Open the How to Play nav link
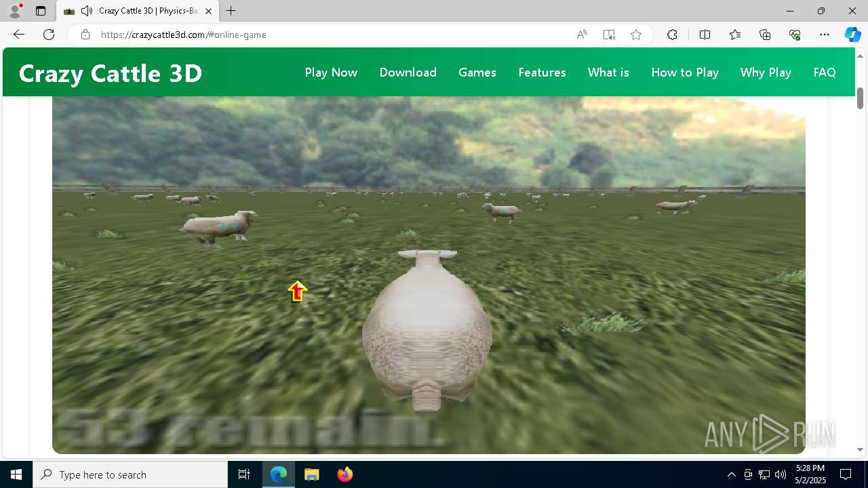 [685, 73]
